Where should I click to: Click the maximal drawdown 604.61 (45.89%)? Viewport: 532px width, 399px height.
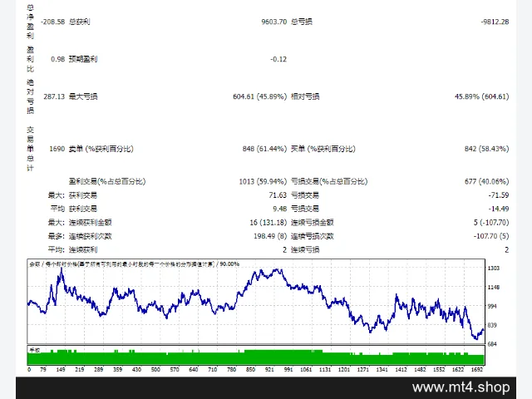coord(260,96)
